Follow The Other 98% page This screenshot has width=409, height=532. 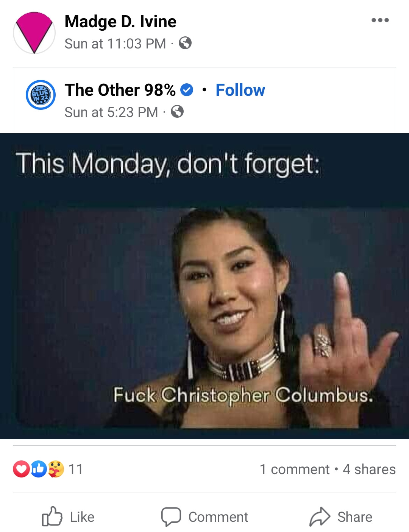pos(240,90)
